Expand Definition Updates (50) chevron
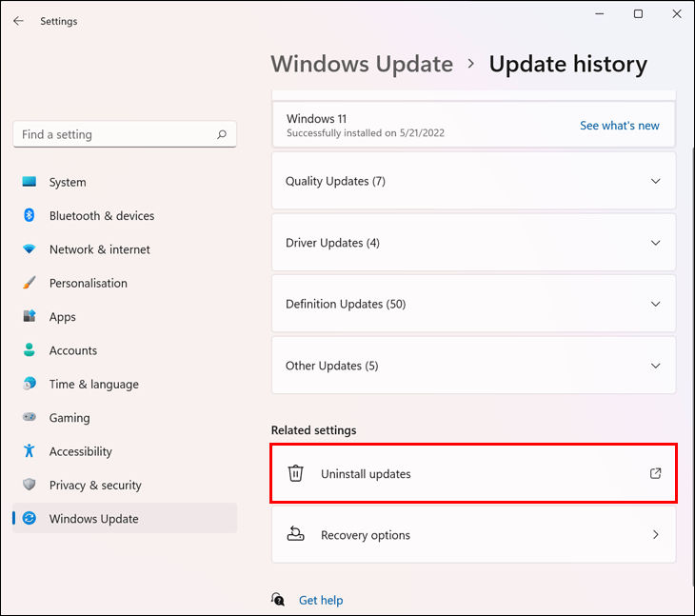The height and width of the screenshot is (616, 695). (x=656, y=304)
